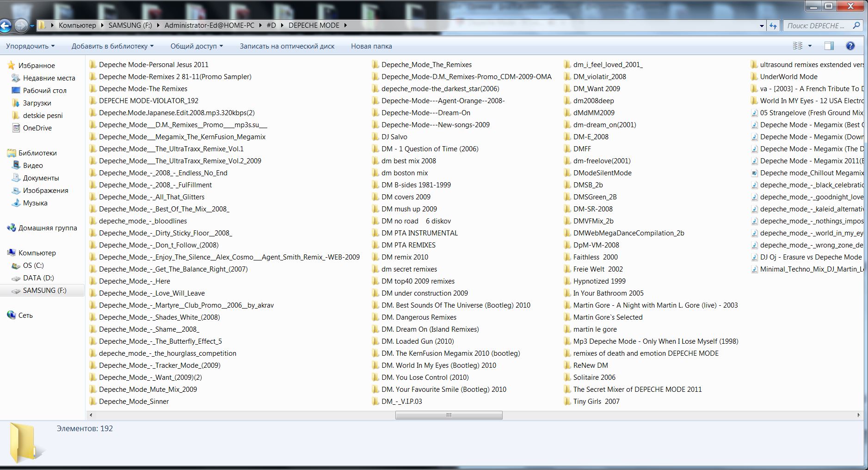Expand the arrow after DEPECHE MODE in breadcrumb
This screenshot has width=868, height=470.
(345, 25)
